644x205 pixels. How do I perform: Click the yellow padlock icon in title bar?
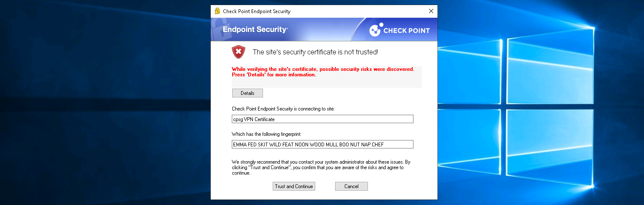(217, 11)
